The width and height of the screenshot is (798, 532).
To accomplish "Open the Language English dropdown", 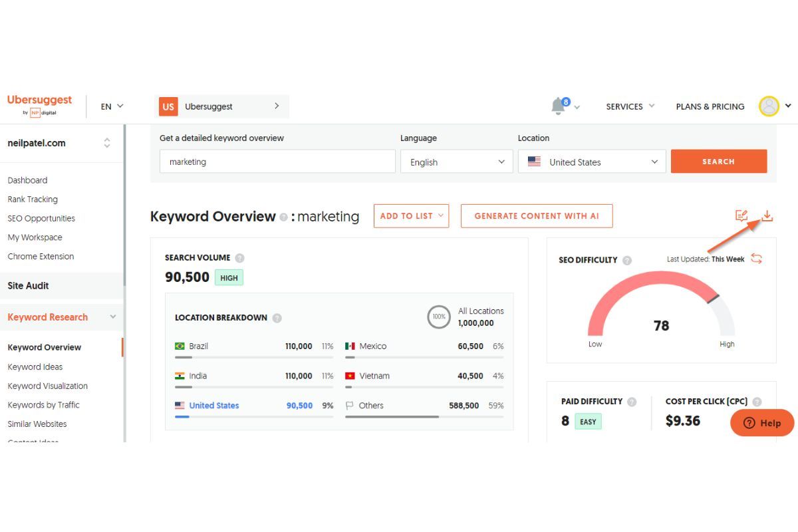I will point(457,162).
